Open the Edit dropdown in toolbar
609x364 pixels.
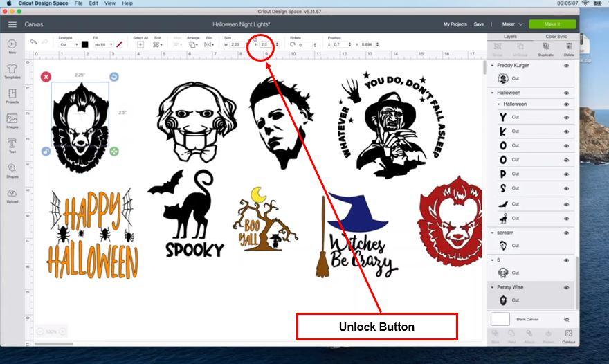157,45
